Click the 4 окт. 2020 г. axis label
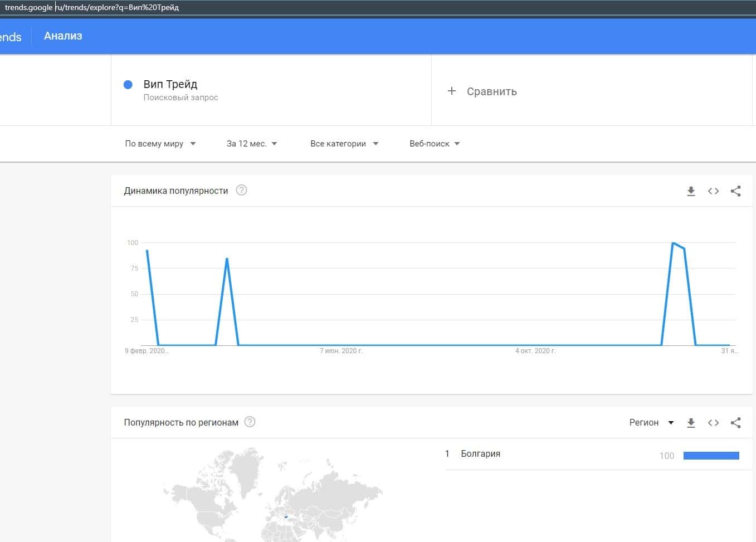This screenshot has height=542, width=756. pos(535,351)
